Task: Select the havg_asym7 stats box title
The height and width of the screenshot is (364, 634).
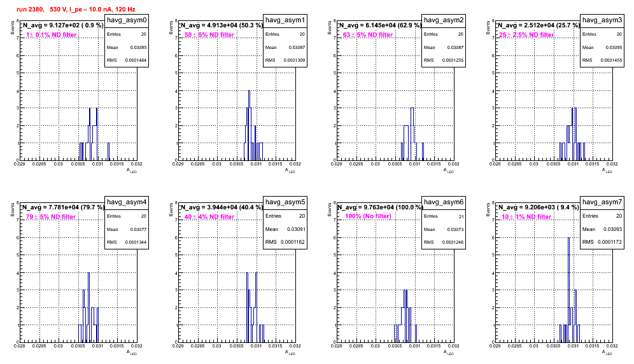Action: 602,202
